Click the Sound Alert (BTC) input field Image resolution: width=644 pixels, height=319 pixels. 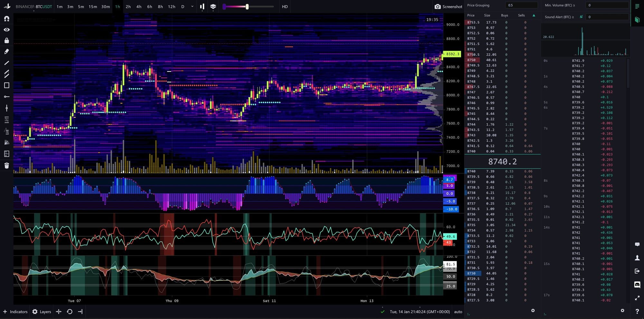[x=608, y=17]
